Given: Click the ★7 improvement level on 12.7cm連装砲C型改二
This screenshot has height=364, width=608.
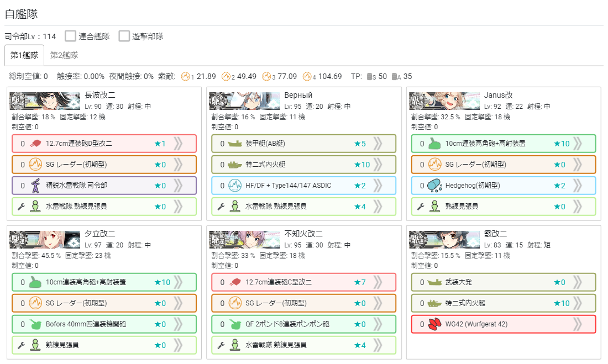Looking at the screenshot, I should pyautogui.click(x=360, y=283).
